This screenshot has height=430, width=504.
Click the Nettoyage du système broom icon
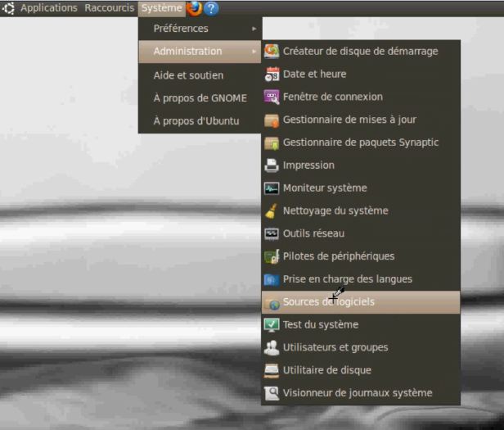coord(272,210)
